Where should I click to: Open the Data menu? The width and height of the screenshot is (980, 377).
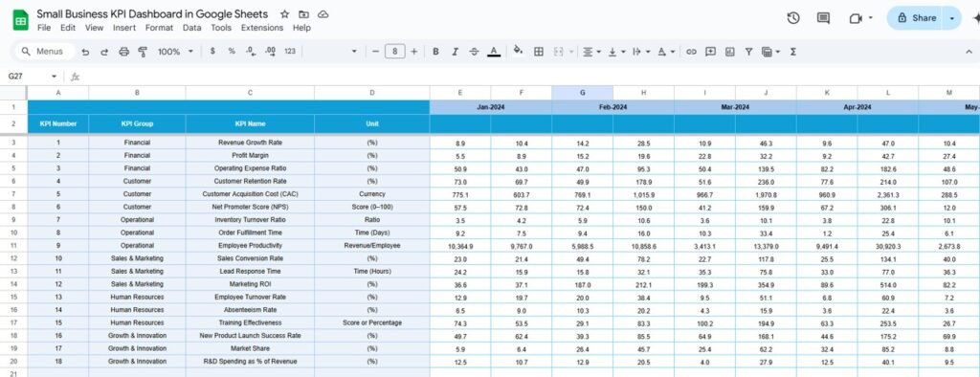pyautogui.click(x=191, y=28)
